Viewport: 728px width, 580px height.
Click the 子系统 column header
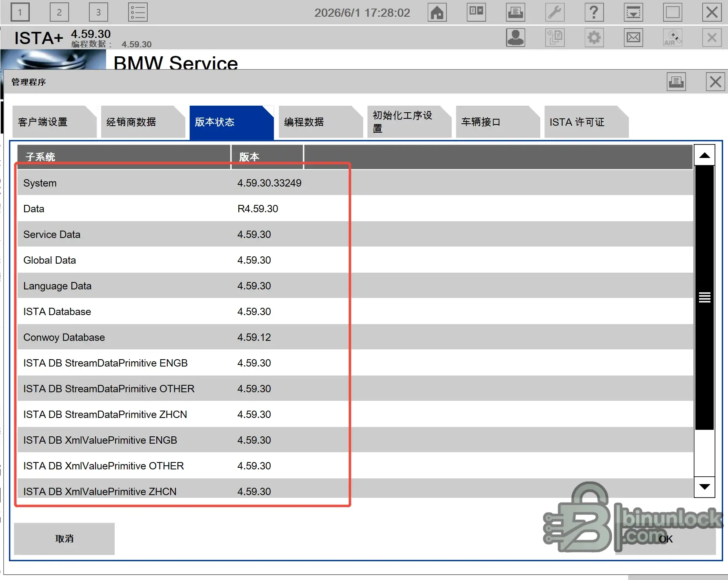coord(124,157)
